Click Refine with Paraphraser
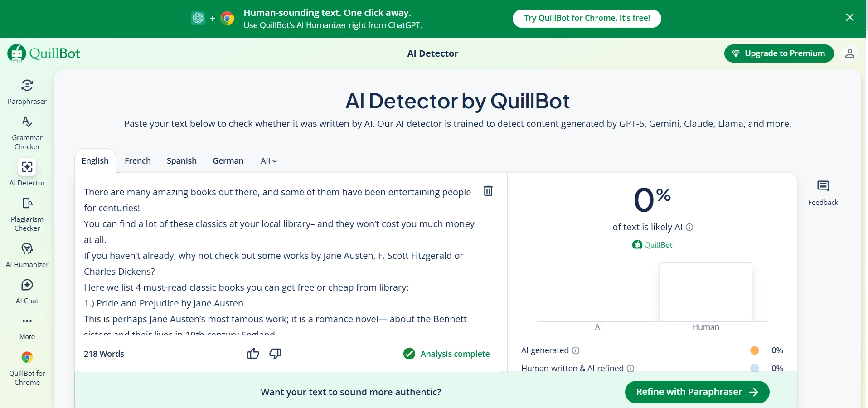Image resolution: width=868 pixels, height=408 pixels. tap(697, 392)
